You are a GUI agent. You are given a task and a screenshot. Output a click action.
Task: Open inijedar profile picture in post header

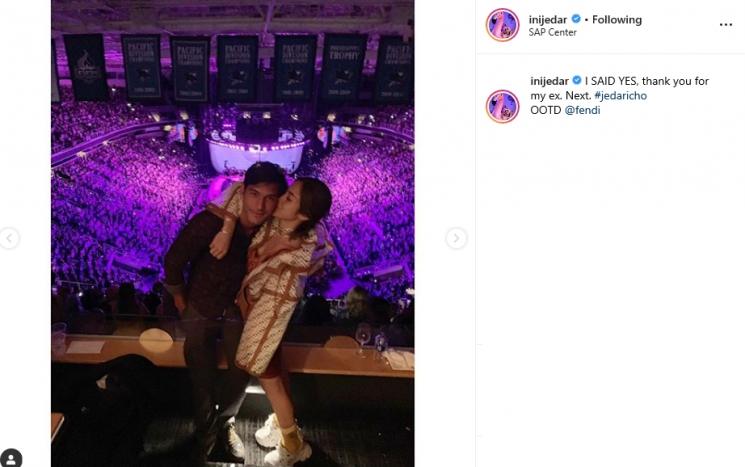pos(502,25)
